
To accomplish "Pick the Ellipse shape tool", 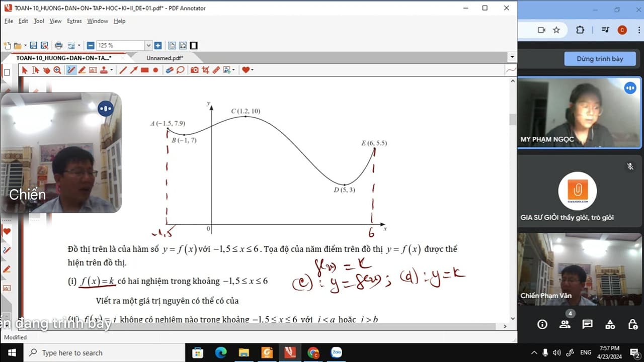I will click(x=155, y=70).
